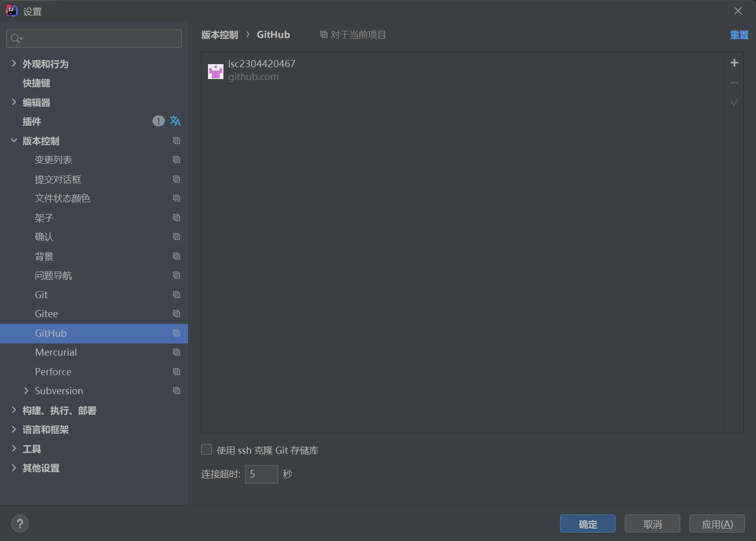Click project-level icon next to 文件状态颜色
Viewport: 756px width, 541px height.
177,198
